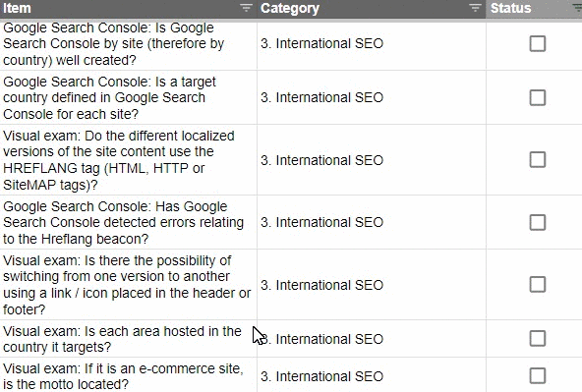Select the header or footer link question cell
Viewport: 582px width, 392px height.
(x=129, y=285)
